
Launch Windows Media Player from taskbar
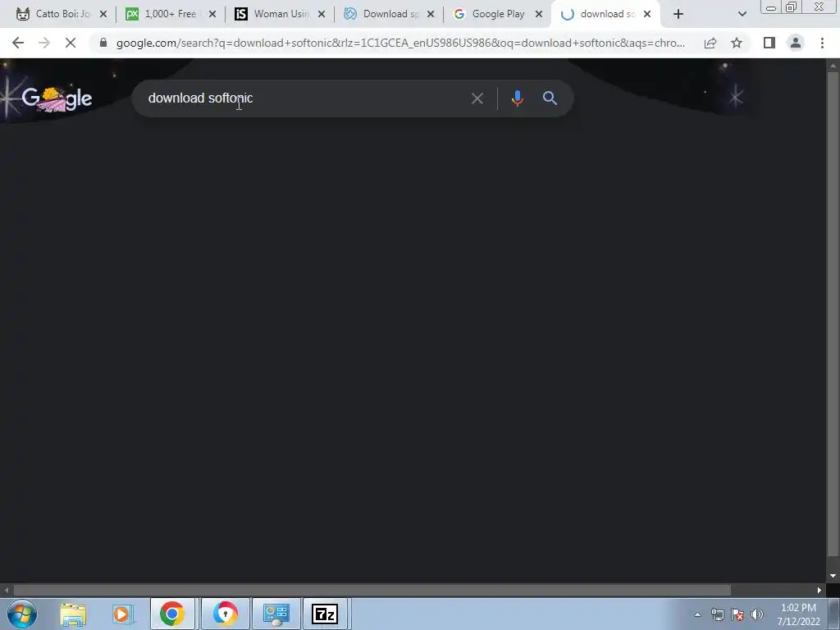(123, 614)
